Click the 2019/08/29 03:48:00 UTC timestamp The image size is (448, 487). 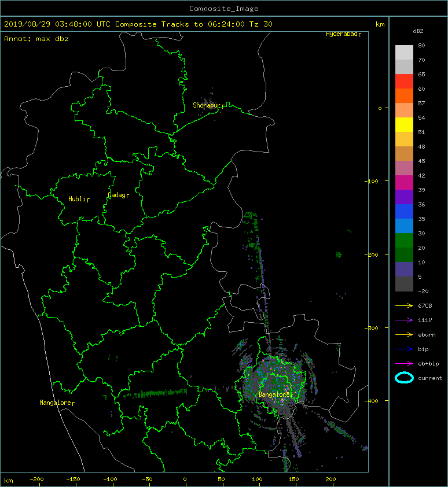[57, 24]
